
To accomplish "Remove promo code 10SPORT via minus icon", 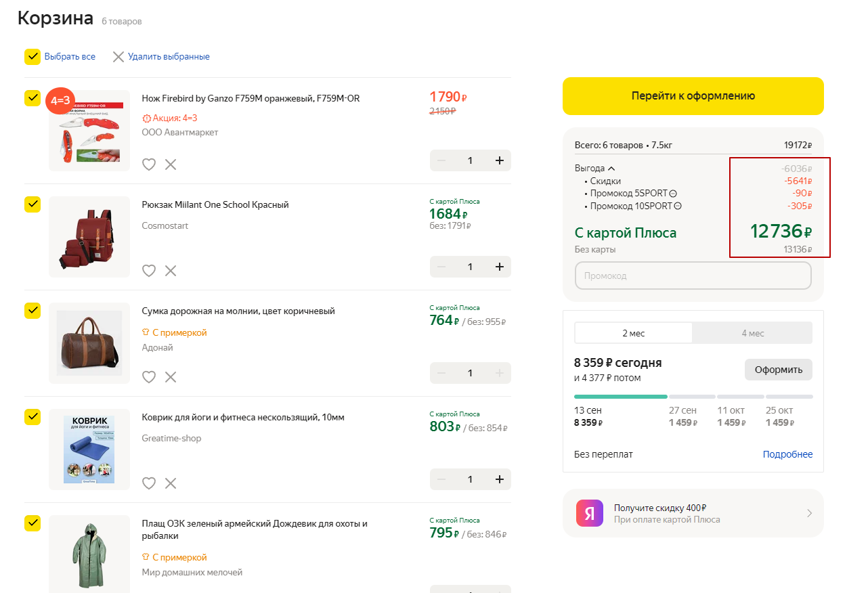I will click(x=678, y=206).
